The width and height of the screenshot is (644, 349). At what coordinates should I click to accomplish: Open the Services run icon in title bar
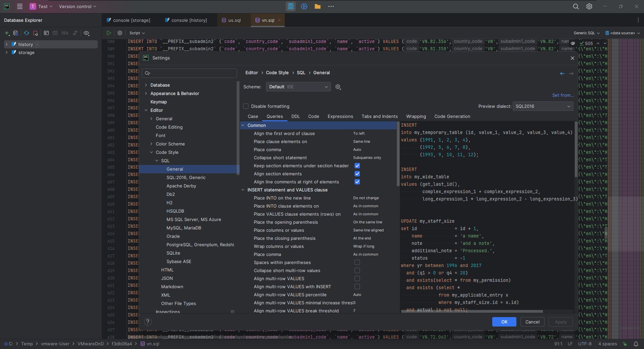pyautogui.click(x=304, y=6)
